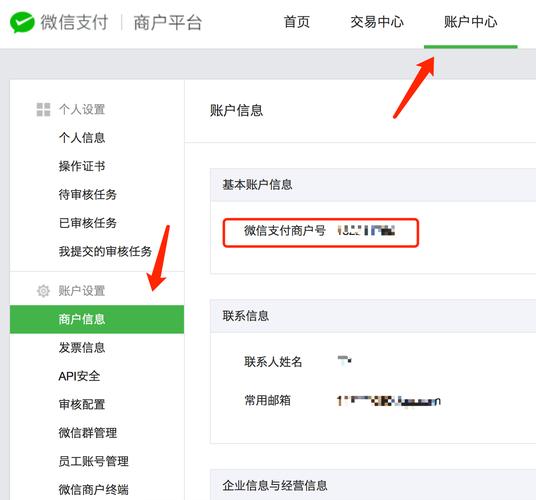This screenshot has height=500, width=536.
Task: Go to API安全 settings
Action: point(79,376)
